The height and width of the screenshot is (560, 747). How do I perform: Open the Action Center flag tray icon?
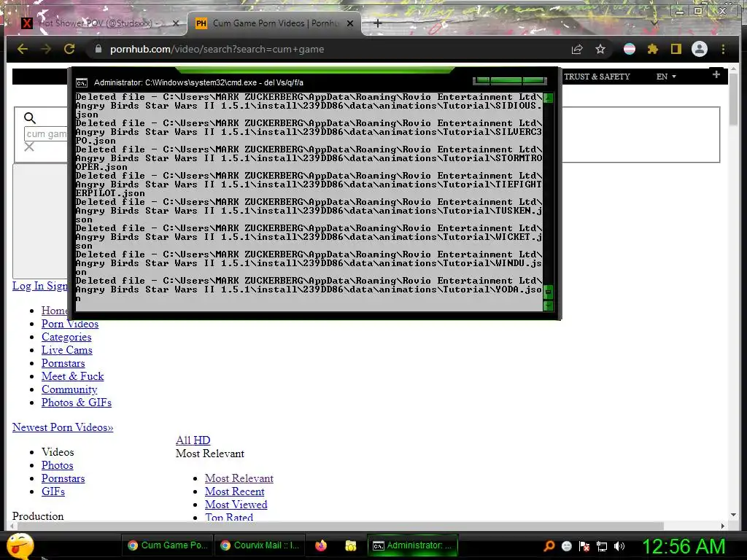584,546
